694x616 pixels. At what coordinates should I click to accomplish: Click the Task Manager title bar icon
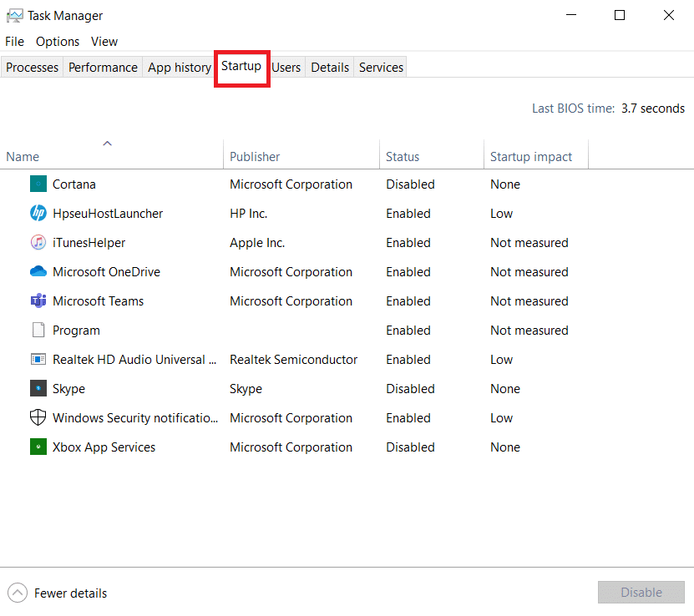click(14, 16)
